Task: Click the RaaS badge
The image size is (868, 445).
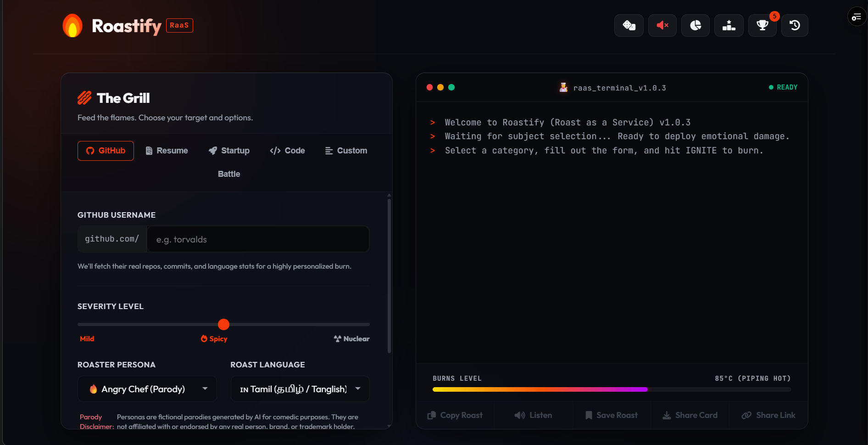Action: point(179,25)
